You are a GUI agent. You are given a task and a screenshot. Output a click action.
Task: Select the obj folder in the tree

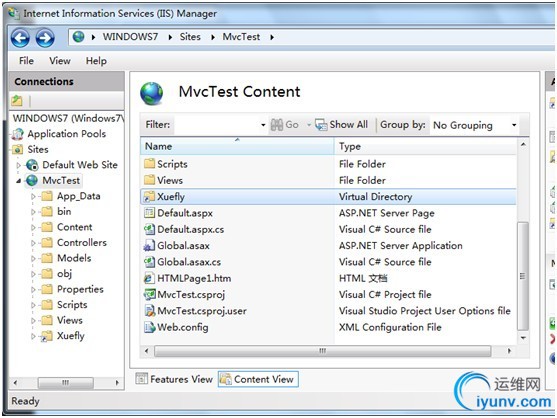[64, 273]
